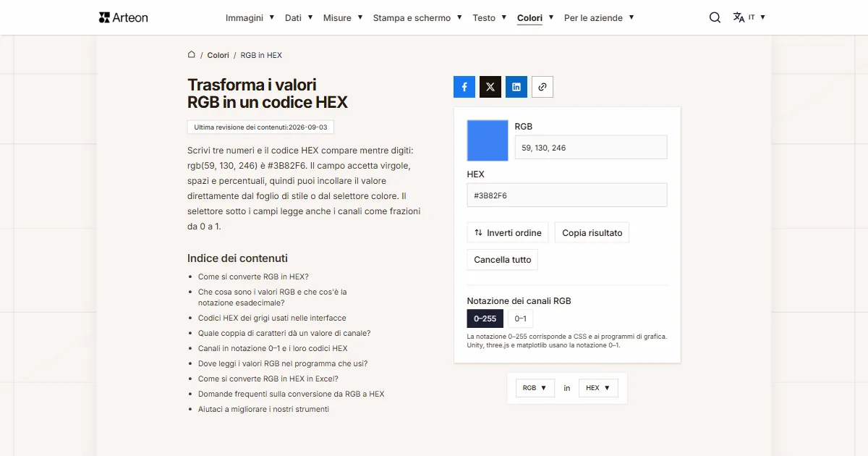The image size is (868, 456).
Task: Open the HEX target format dropdown
Action: tap(598, 388)
